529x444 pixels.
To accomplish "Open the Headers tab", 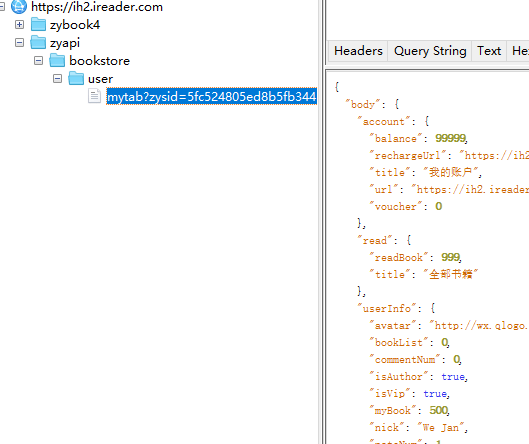I will pyautogui.click(x=358, y=51).
